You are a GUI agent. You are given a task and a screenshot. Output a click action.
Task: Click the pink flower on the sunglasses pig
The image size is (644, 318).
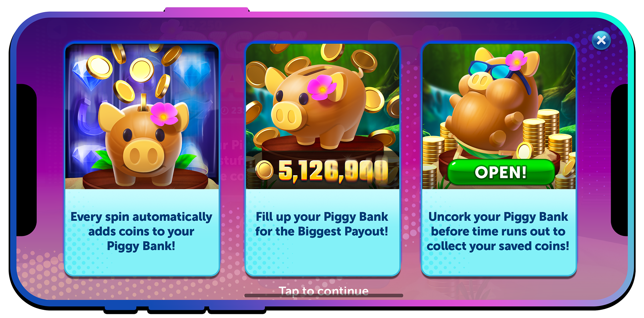pos(516,60)
